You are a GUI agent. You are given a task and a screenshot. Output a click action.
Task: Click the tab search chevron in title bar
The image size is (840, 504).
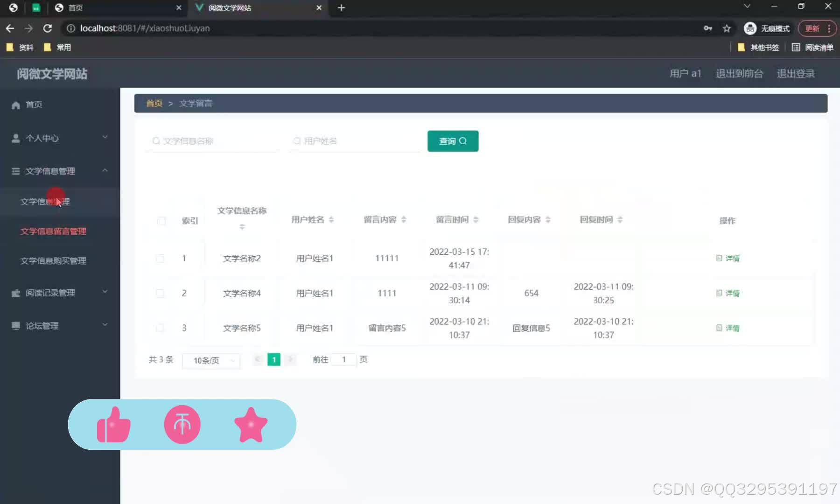coord(747,6)
